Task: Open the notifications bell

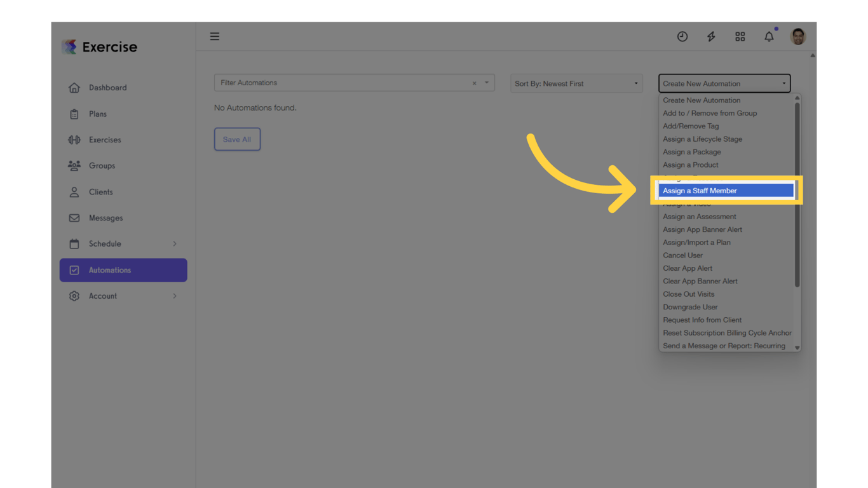Action: [769, 36]
